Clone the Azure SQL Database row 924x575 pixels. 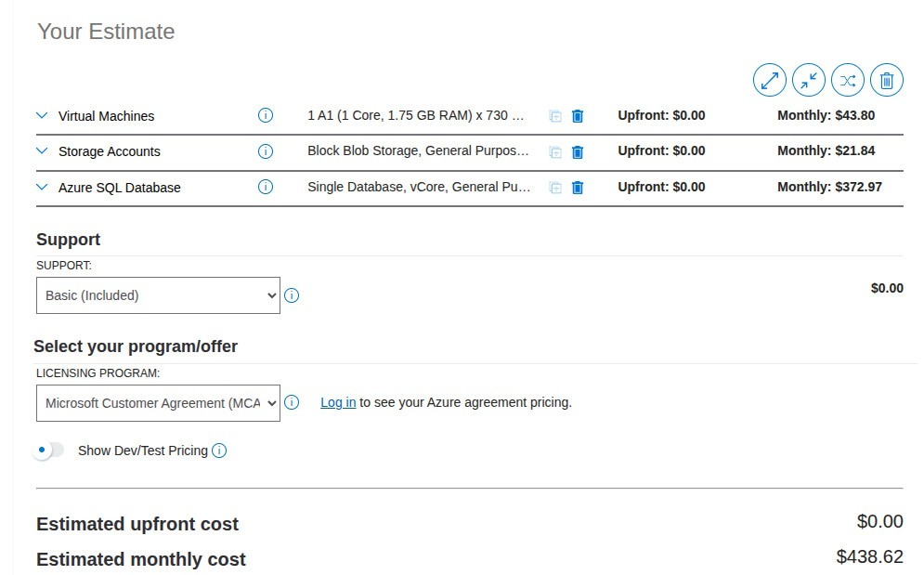555,188
